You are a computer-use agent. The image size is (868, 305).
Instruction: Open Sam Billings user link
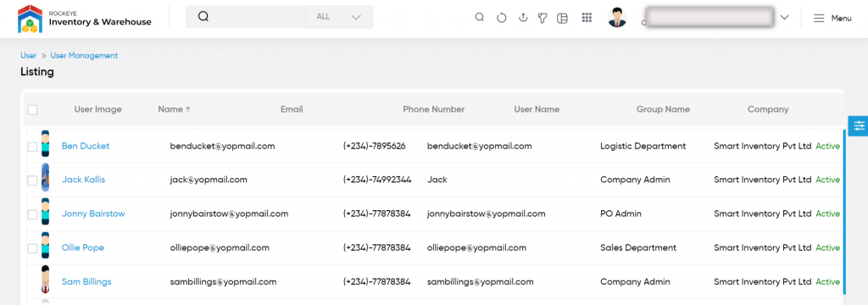86,282
